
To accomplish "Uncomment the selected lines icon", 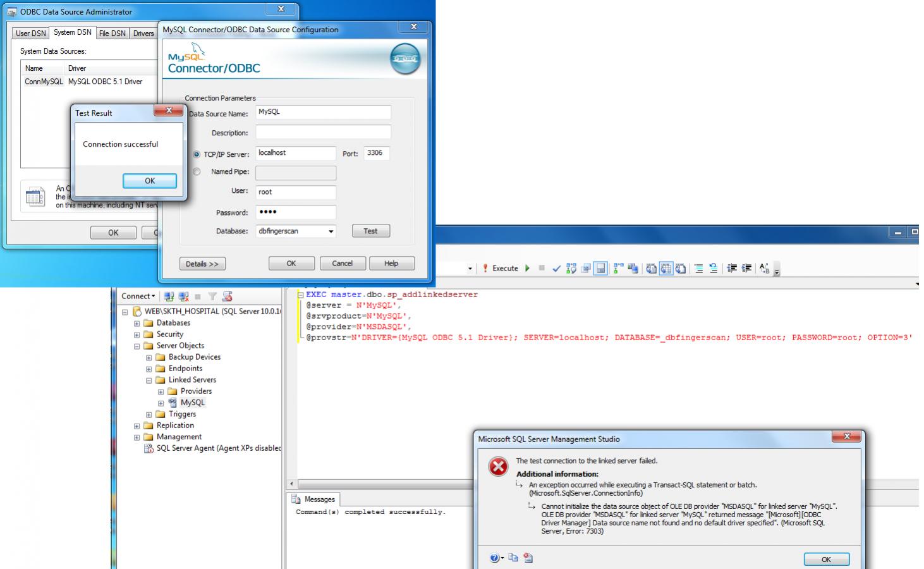I will pos(714,269).
